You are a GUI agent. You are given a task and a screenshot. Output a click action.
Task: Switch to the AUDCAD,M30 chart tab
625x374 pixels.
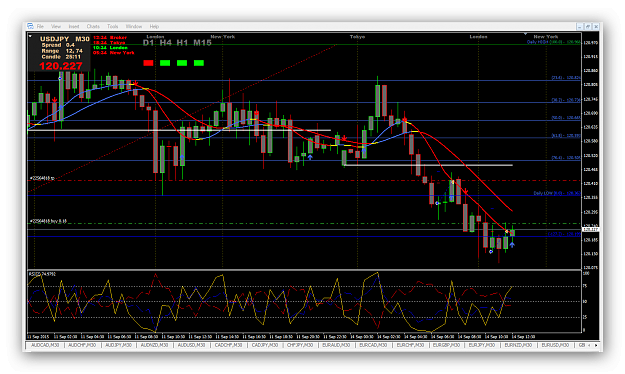coord(45,345)
